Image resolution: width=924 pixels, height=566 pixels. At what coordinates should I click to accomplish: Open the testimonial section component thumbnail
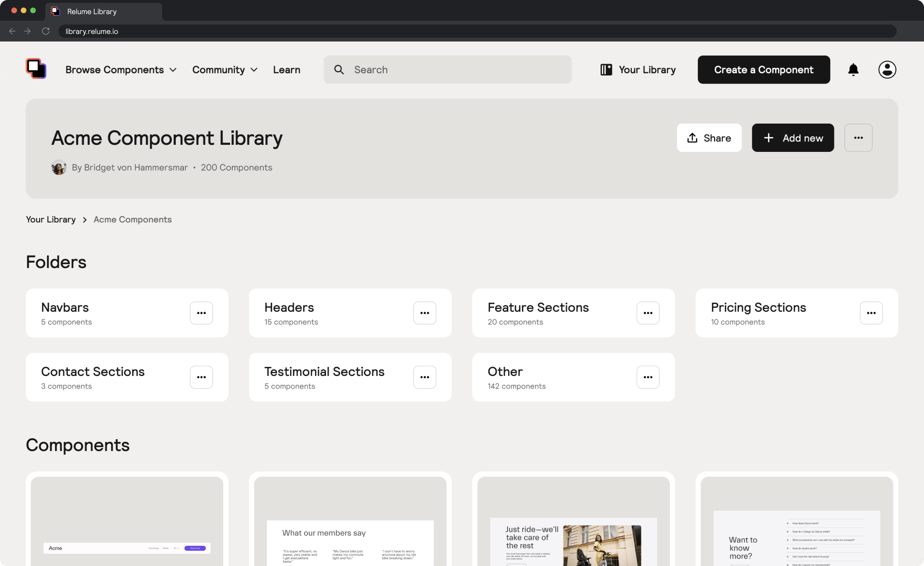pyautogui.click(x=350, y=519)
